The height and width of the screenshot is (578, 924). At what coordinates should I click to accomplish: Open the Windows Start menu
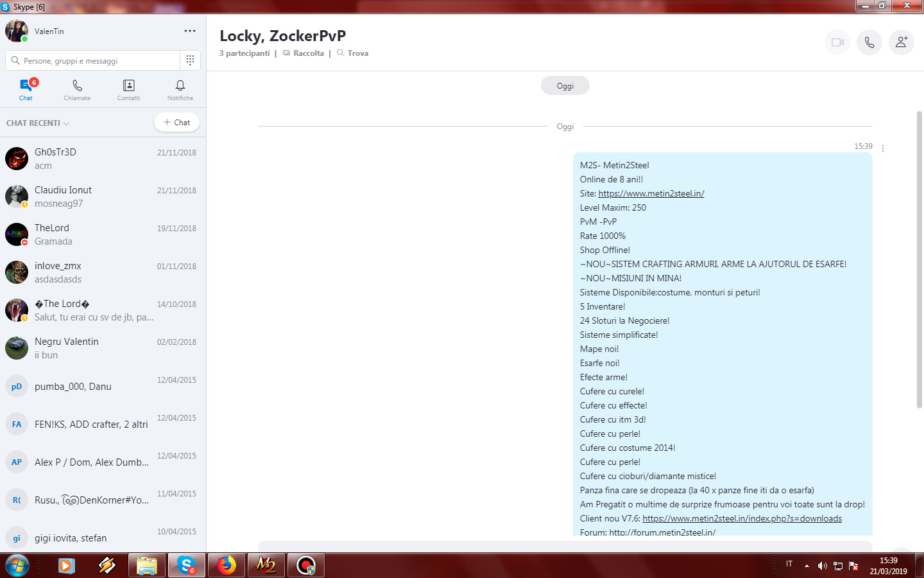pos(17,566)
